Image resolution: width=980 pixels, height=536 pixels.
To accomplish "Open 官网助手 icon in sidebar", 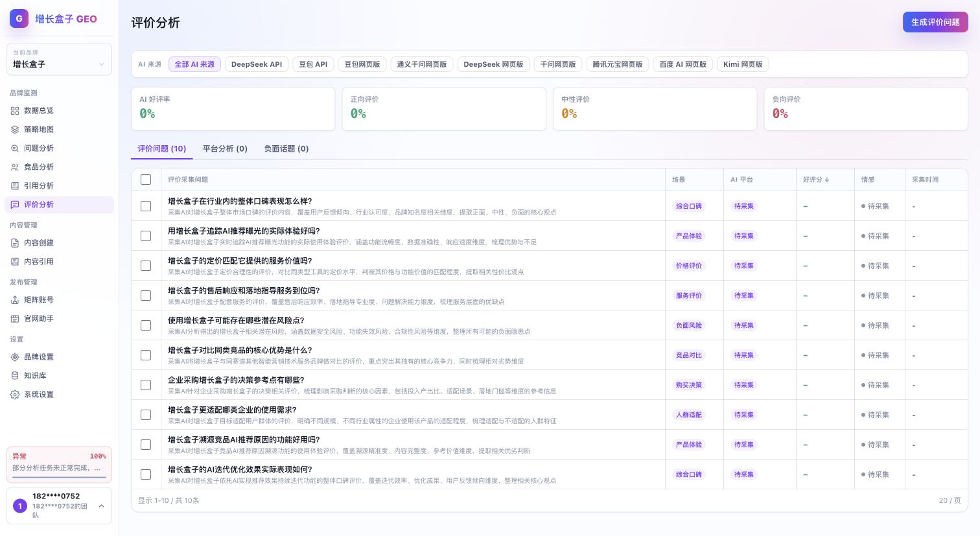I will [15, 319].
